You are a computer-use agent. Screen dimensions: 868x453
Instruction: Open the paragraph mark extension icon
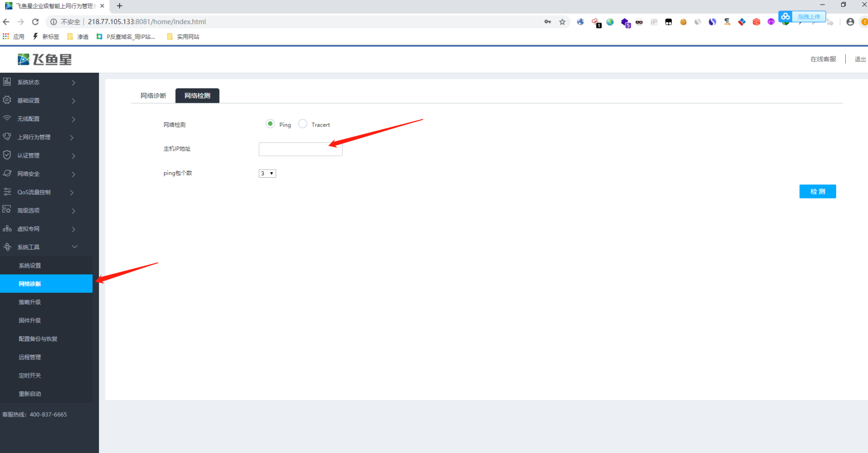727,22
